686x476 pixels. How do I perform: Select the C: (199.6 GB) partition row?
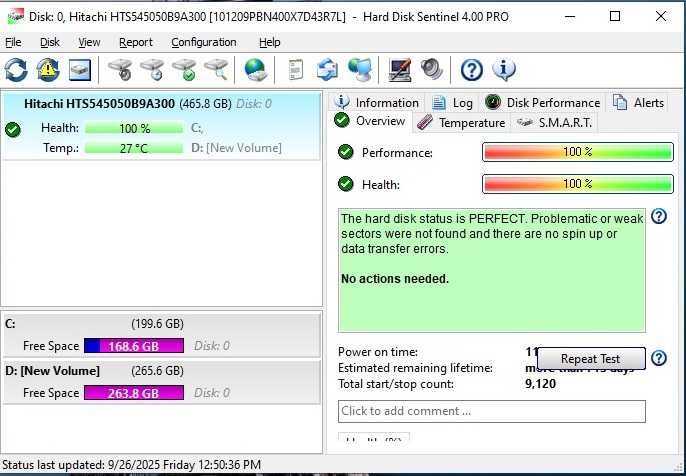pyautogui.click(x=161, y=336)
